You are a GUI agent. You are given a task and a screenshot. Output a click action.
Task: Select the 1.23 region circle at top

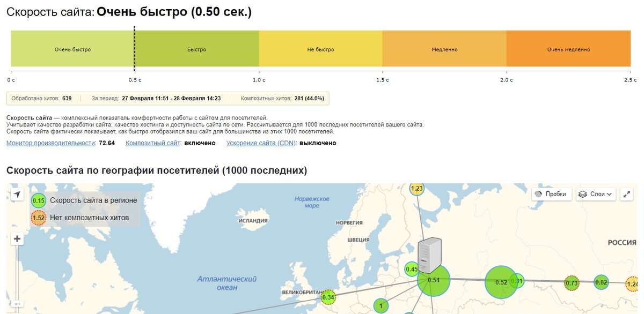point(417,188)
